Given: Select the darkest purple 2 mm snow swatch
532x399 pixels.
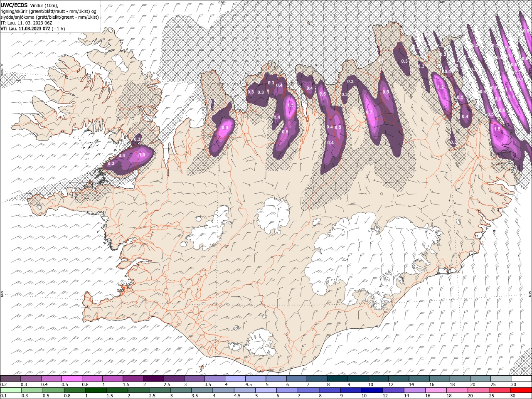Looking at the screenshot, I should (154, 379).
